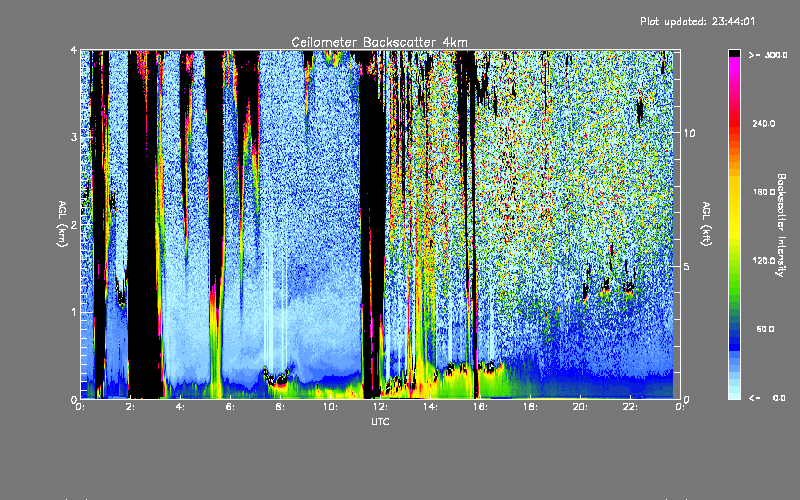Click the red band of the colorbar
Image resolution: width=800 pixels, height=500 pixels.
(734, 122)
